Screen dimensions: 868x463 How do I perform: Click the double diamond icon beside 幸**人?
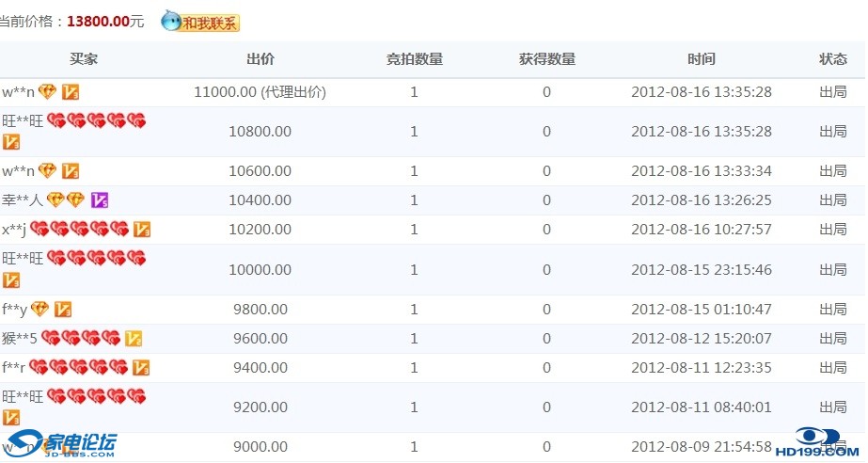point(66,200)
